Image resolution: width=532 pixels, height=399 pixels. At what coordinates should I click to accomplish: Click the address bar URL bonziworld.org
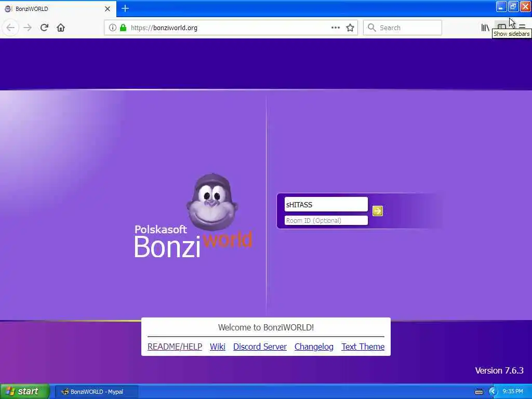click(164, 28)
